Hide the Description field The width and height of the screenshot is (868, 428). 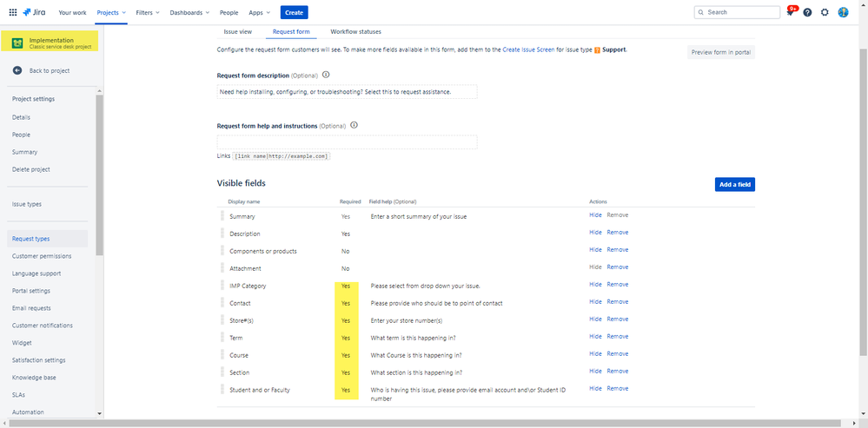[595, 233]
